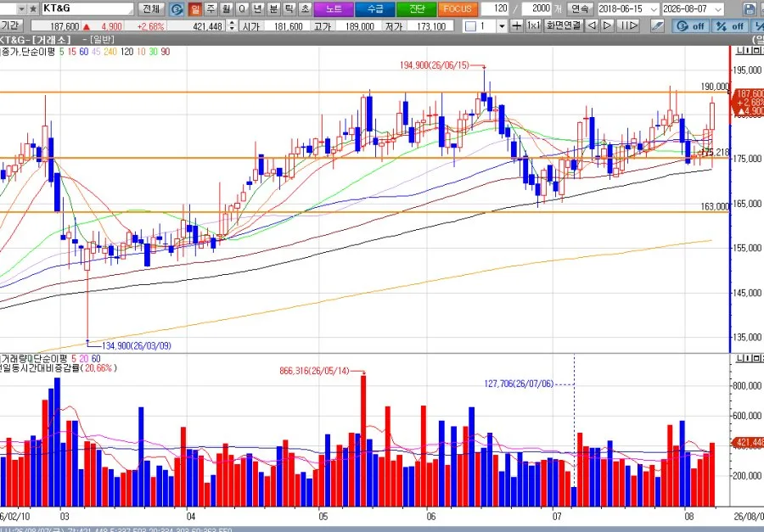Click the low label 134,900(26/03/09)
Viewport: 764px width, 532px height.
(x=137, y=345)
